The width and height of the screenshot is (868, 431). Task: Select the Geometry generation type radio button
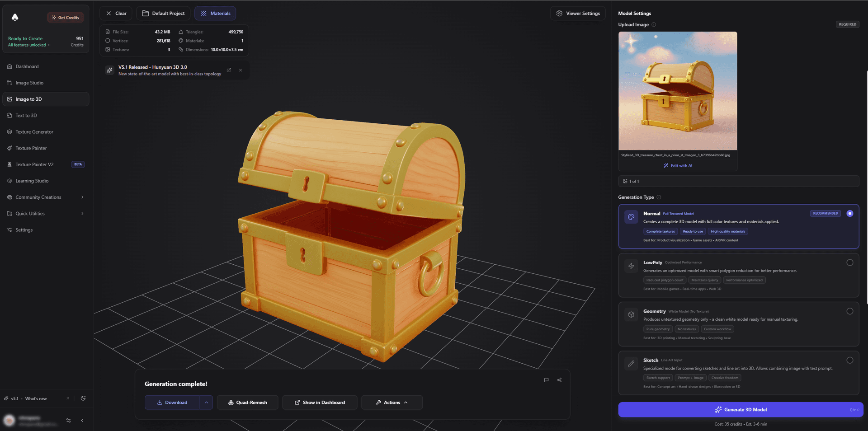tap(850, 311)
